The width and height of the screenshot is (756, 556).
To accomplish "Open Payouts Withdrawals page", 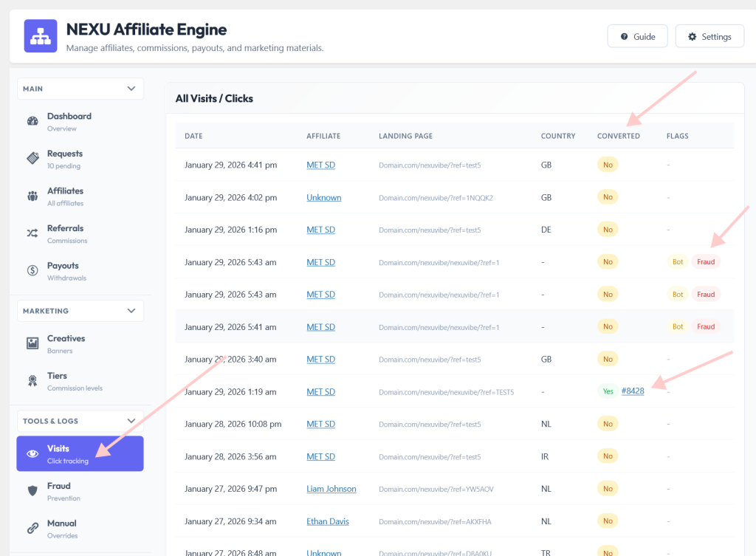I will click(80, 271).
